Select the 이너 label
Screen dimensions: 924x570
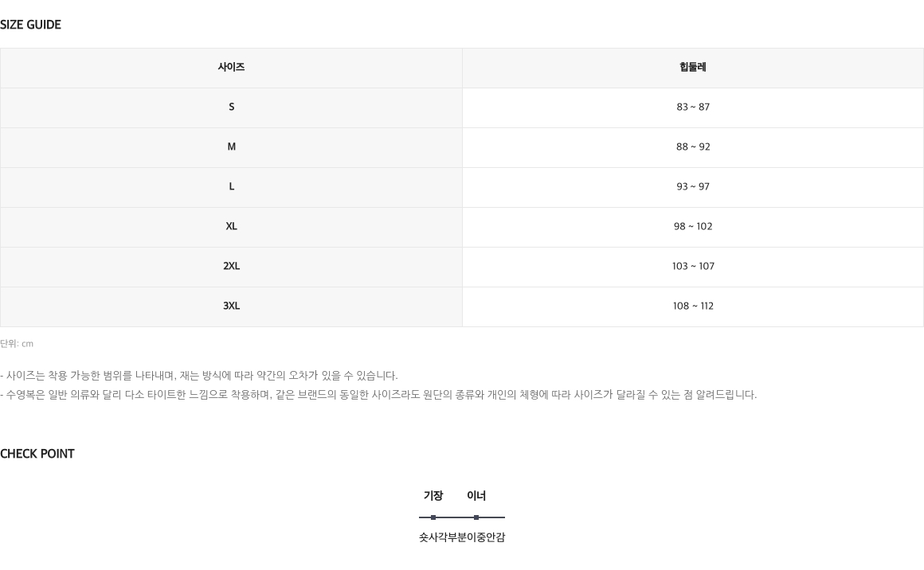tap(476, 496)
